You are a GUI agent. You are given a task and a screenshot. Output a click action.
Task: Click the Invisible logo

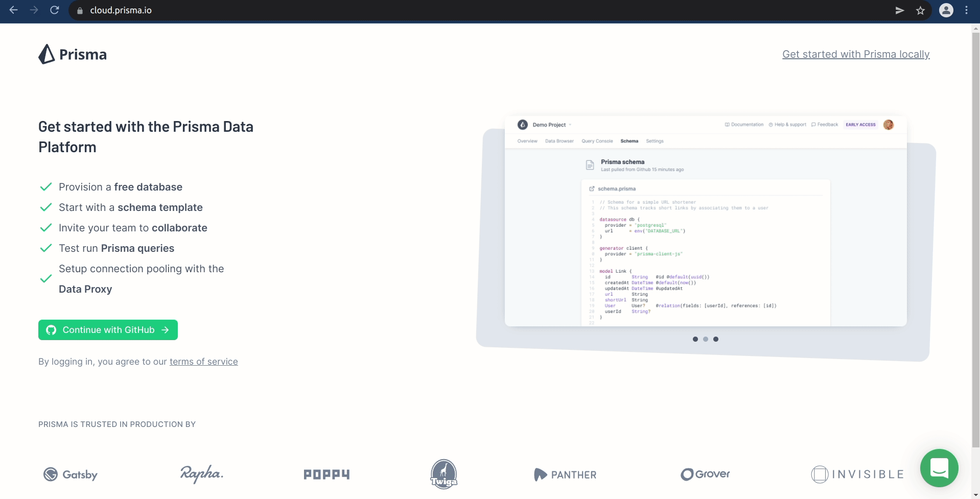[x=857, y=474]
